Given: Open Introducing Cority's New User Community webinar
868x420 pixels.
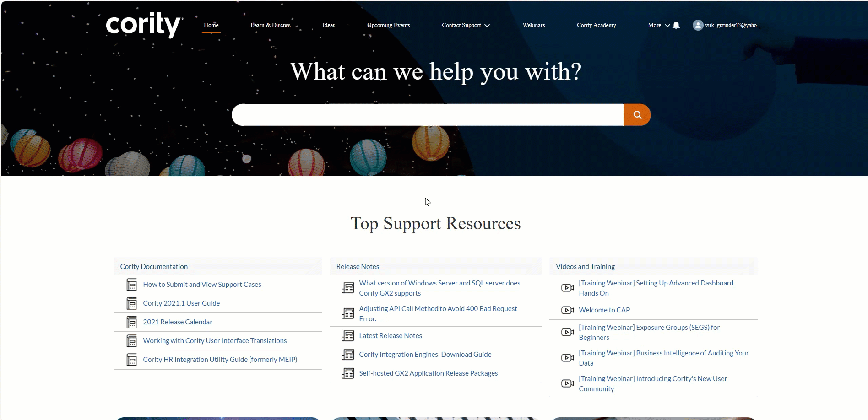Looking at the screenshot, I should (x=653, y=384).
